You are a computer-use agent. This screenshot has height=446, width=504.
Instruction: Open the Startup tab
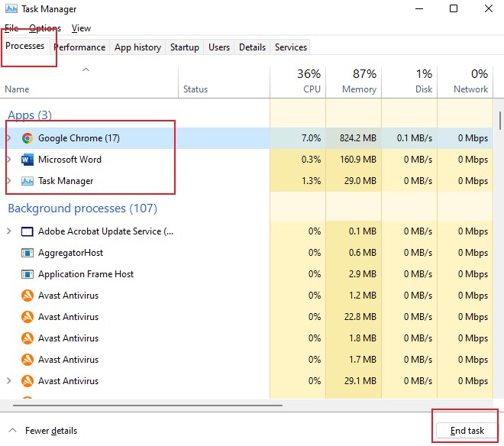coord(185,47)
